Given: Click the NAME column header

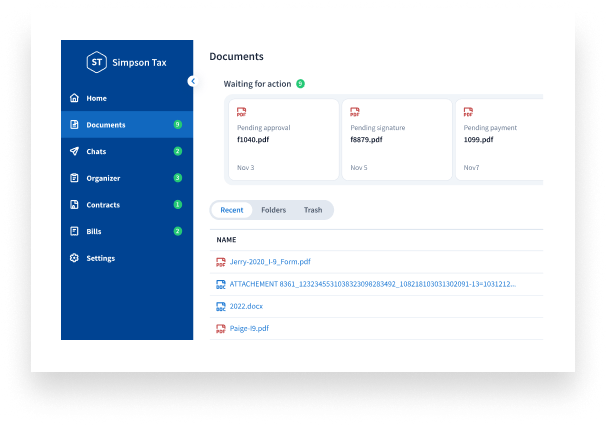Looking at the screenshot, I should 226,240.
